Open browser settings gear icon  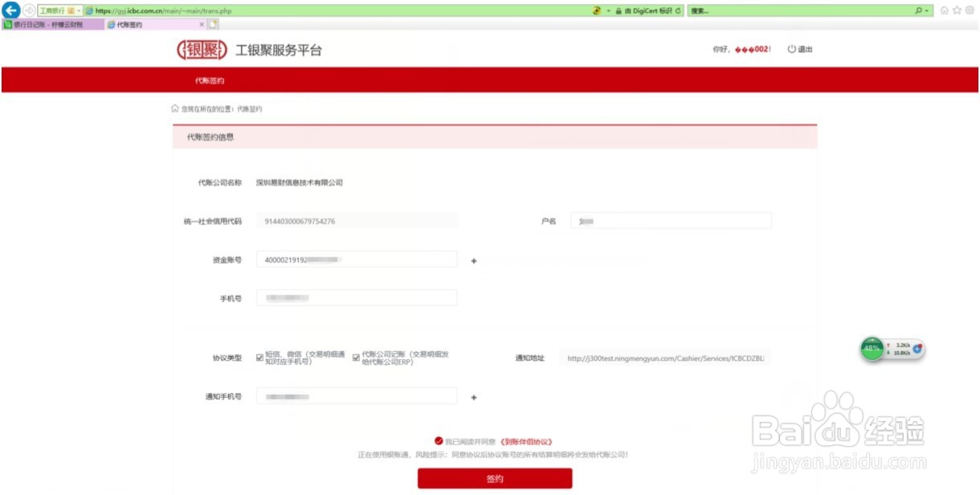pos(969,10)
